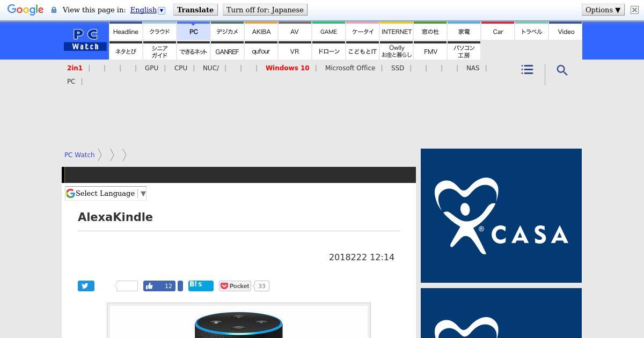
Task: Click the Microsoft Office topic link
Action: coord(350,68)
